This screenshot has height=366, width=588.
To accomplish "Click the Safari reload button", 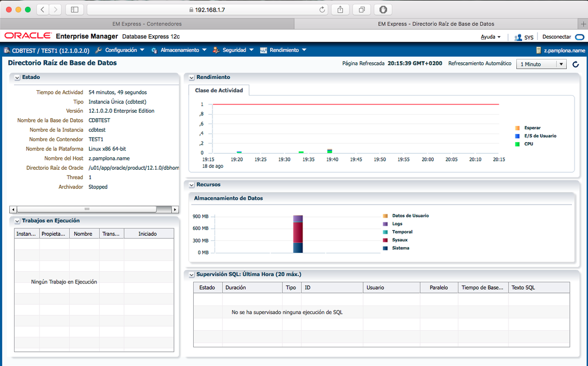I will point(322,9).
